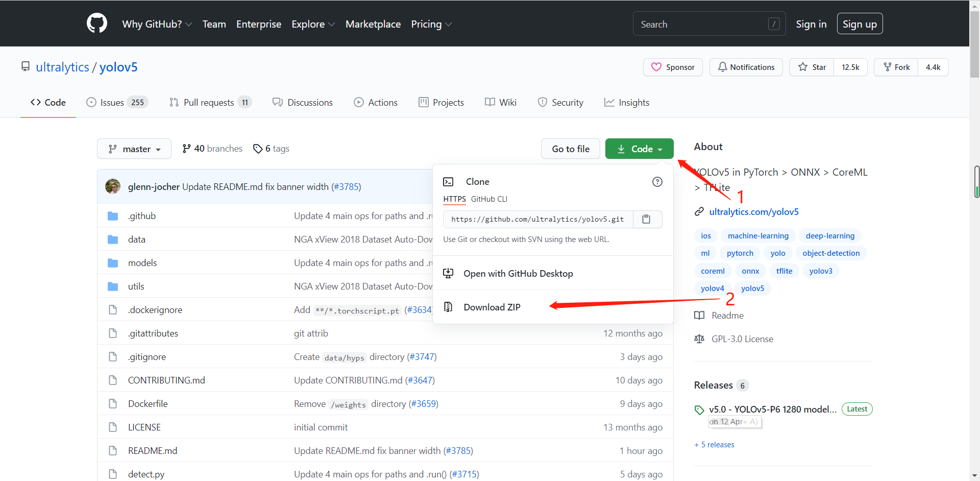Click the fork count 4.4k
Viewport: 980px width, 481px height.
coord(933,67)
